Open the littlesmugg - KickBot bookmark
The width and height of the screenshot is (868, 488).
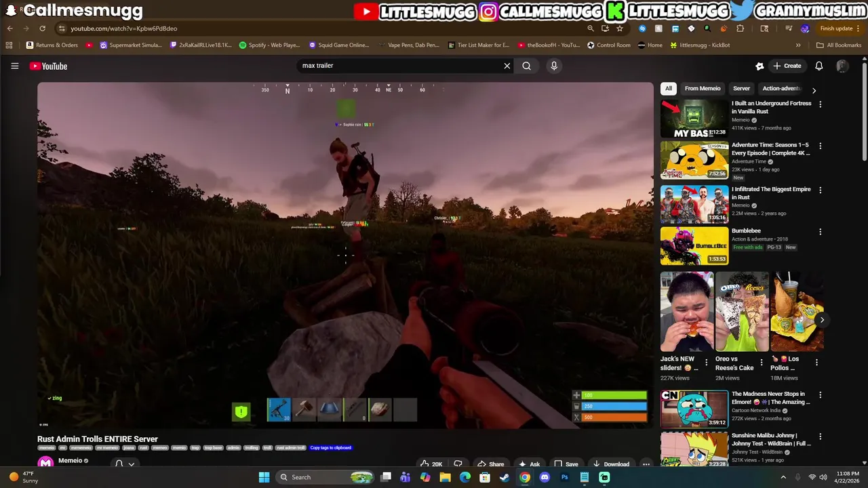(x=700, y=45)
